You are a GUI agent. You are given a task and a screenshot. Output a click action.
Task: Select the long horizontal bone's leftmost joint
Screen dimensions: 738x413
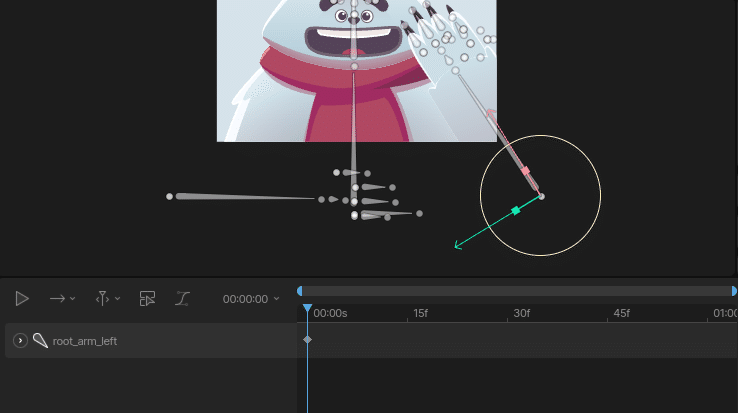169,196
